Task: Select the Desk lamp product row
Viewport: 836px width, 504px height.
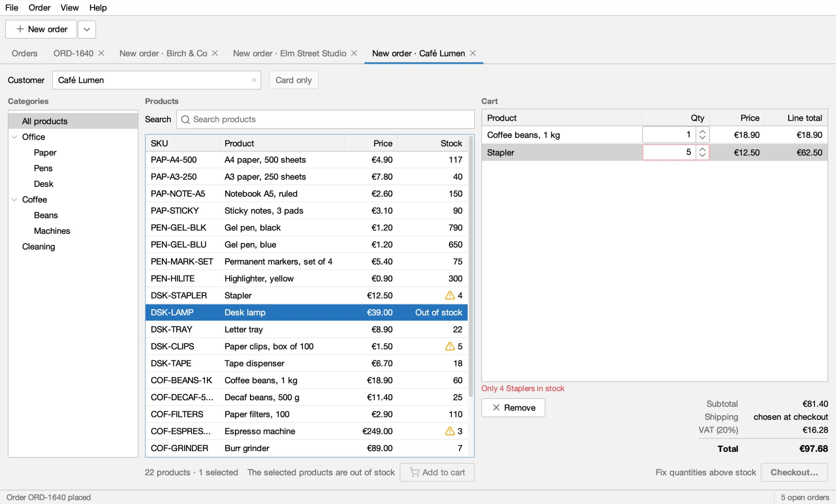Action: click(x=307, y=312)
